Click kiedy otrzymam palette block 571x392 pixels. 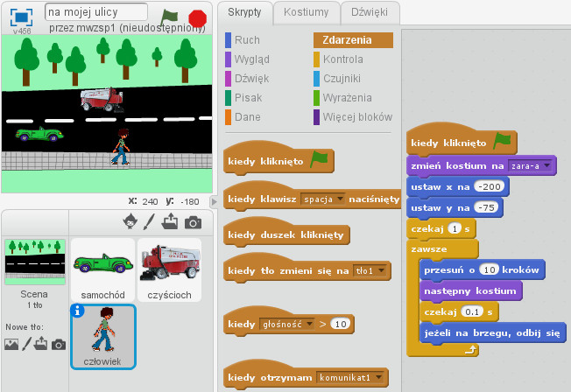[306, 376]
